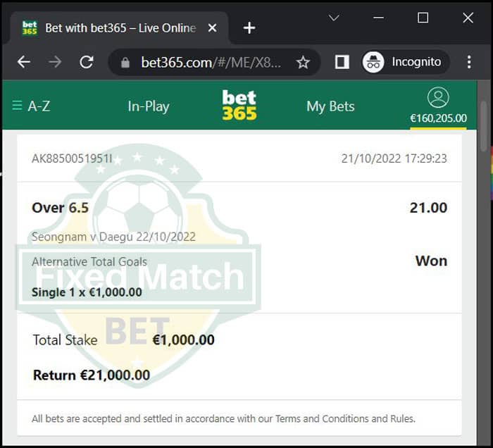Open My Bets section
Screen dimensions: 493x448
pos(330,106)
